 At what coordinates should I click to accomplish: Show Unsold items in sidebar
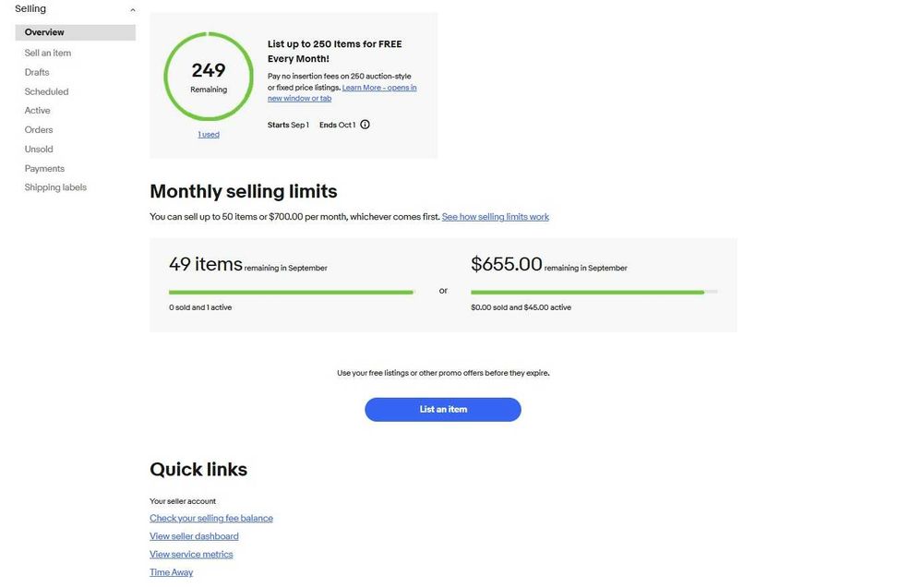pyautogui.click(x=39, y=149)
